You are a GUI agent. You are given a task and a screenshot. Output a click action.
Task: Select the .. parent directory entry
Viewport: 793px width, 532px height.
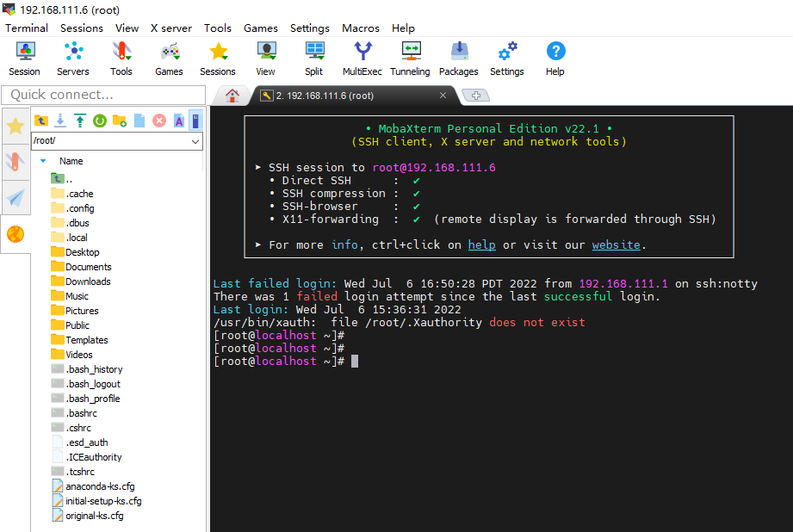pyautogui.click(x=62, y=179)
